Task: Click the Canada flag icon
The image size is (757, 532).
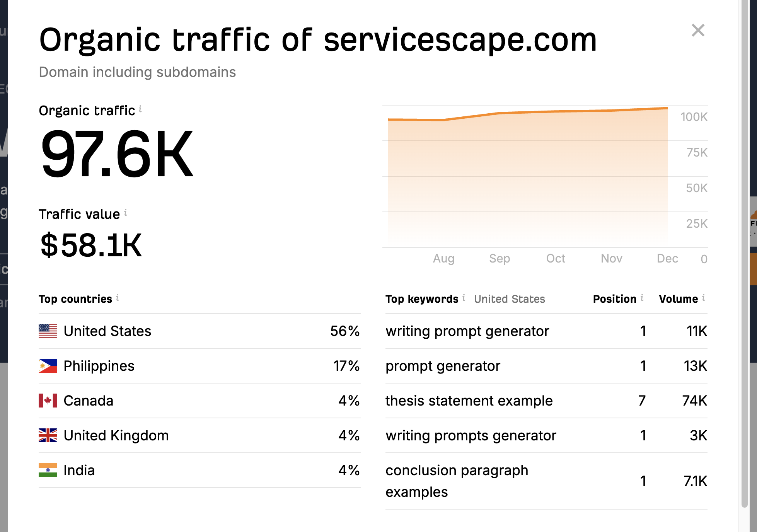Action: [x=48, y=401]
